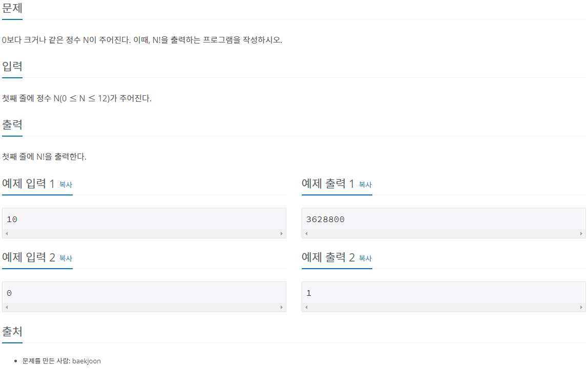This screenshot has width=588, height=371.
Task: Click right scroll arrow under 예제 입력 1 box
Action: (x=282, y=234)
